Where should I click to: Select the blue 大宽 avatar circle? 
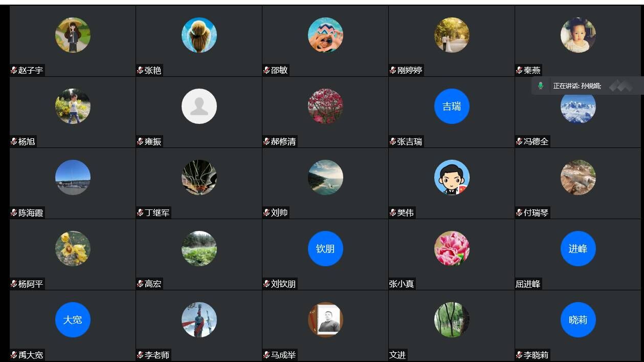(x=73, y=320)
